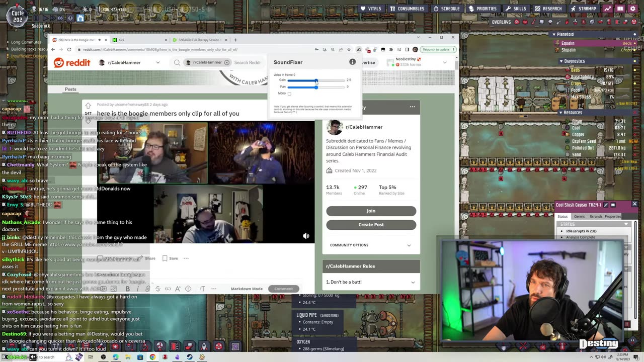
Task: Adjust the SoundFixer Gain slider
Action: click(316, 80)
